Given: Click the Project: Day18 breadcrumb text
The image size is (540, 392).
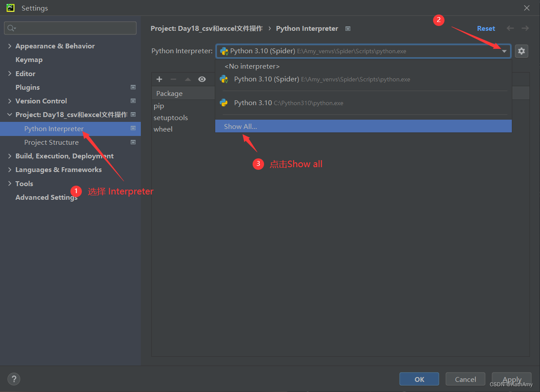Looking at the screenshot, I should (206, 28).
